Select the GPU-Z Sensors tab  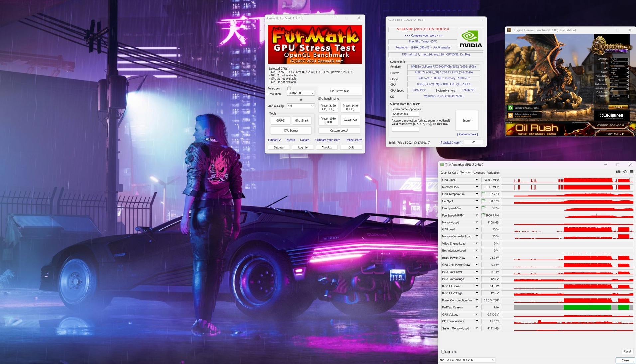465,173
